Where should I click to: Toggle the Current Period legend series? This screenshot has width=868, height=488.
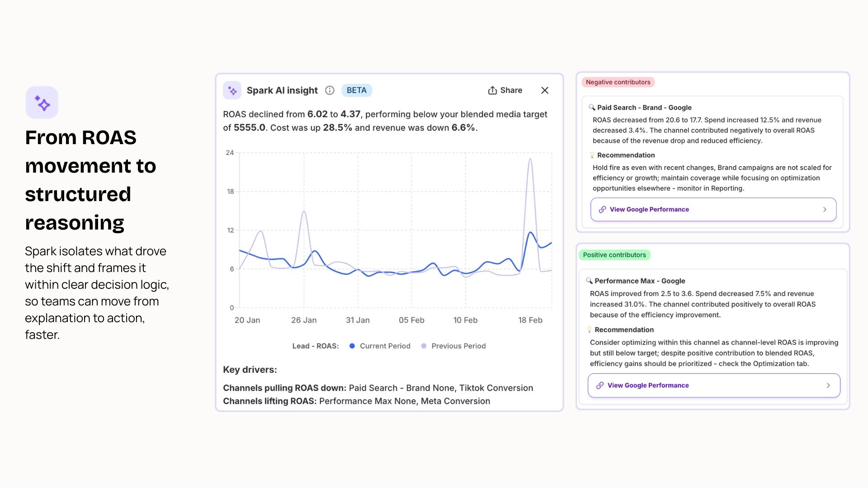(380, 346)
